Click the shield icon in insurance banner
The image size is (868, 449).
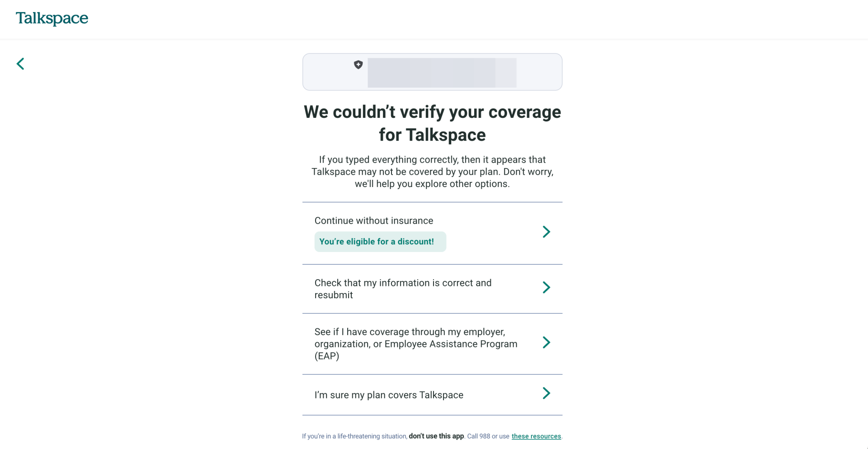[358, 65]
